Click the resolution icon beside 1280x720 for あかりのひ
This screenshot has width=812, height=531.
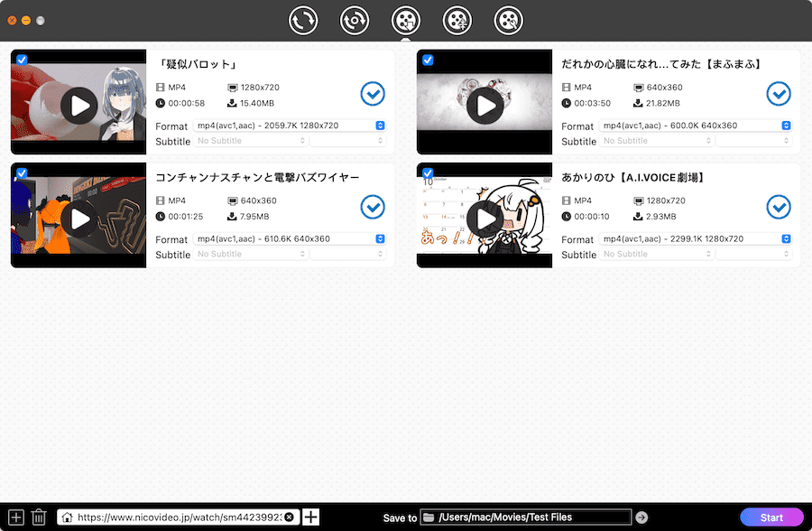point(639,200)
